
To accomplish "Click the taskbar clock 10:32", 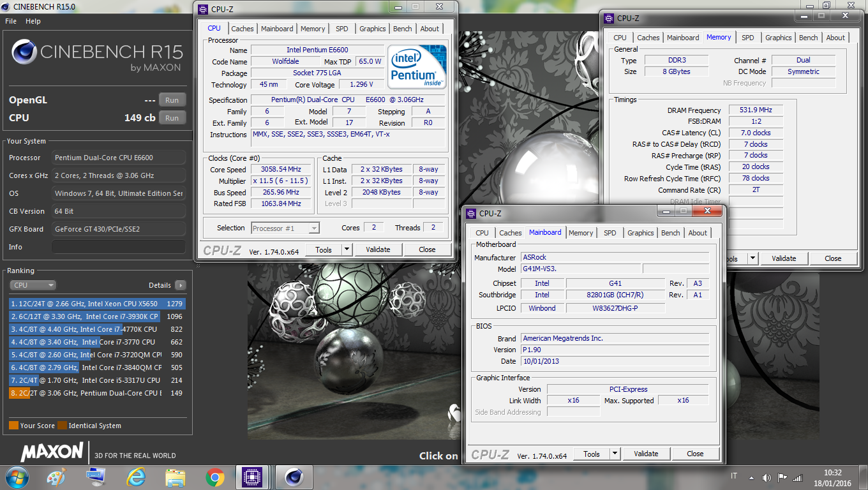I will tap(833, 473).
